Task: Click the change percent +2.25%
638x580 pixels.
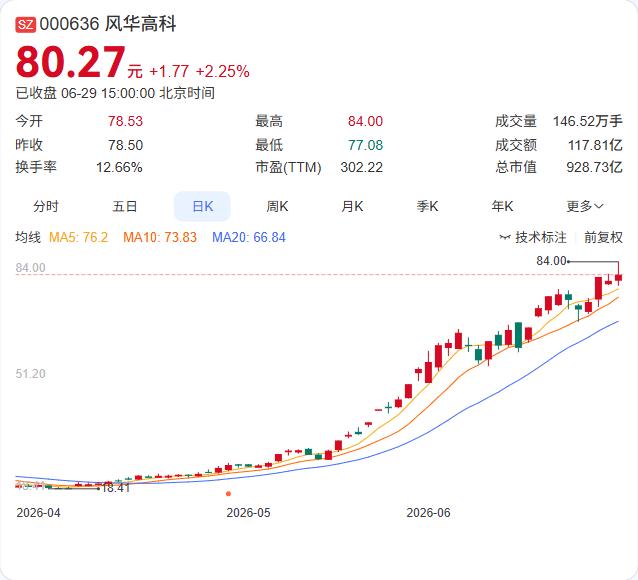Action: tap(223, 72)
